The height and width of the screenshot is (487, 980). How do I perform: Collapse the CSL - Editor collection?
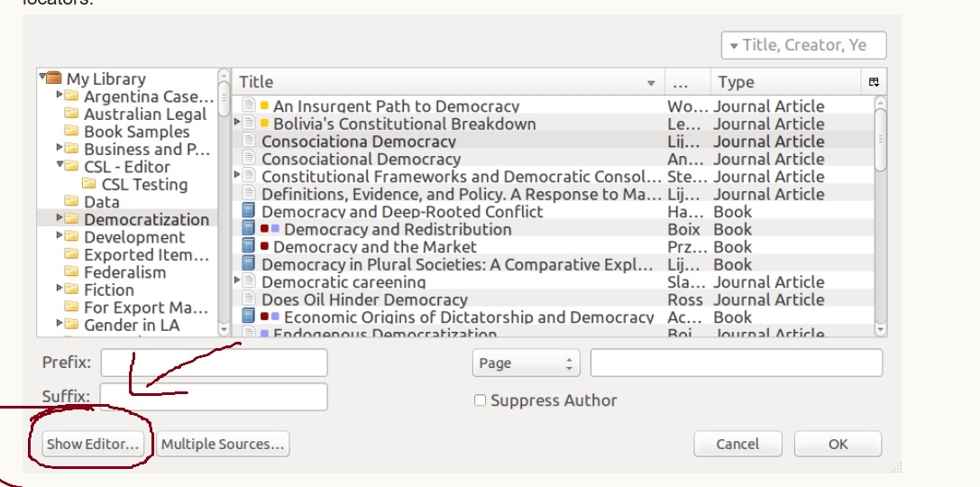tap(60, 165)
